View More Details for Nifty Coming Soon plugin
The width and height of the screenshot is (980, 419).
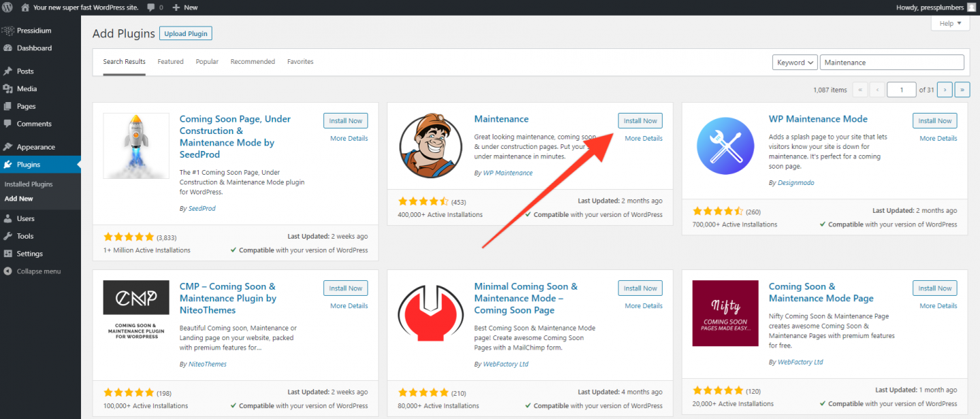(938, 306)
